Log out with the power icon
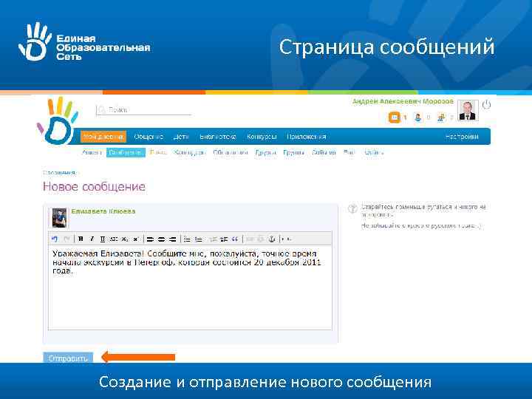Viewport: 532px width, 399px height. (486, 104)
